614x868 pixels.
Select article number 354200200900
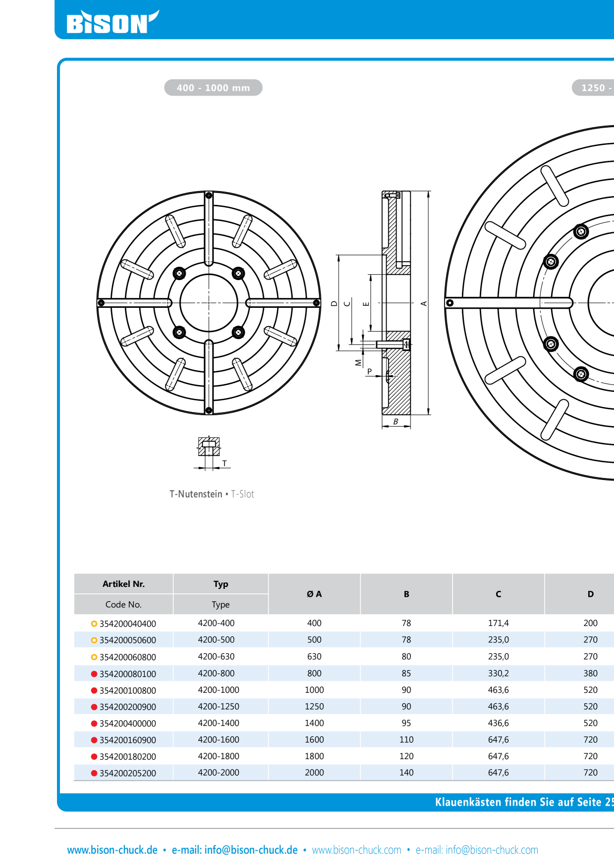[128, 707]
